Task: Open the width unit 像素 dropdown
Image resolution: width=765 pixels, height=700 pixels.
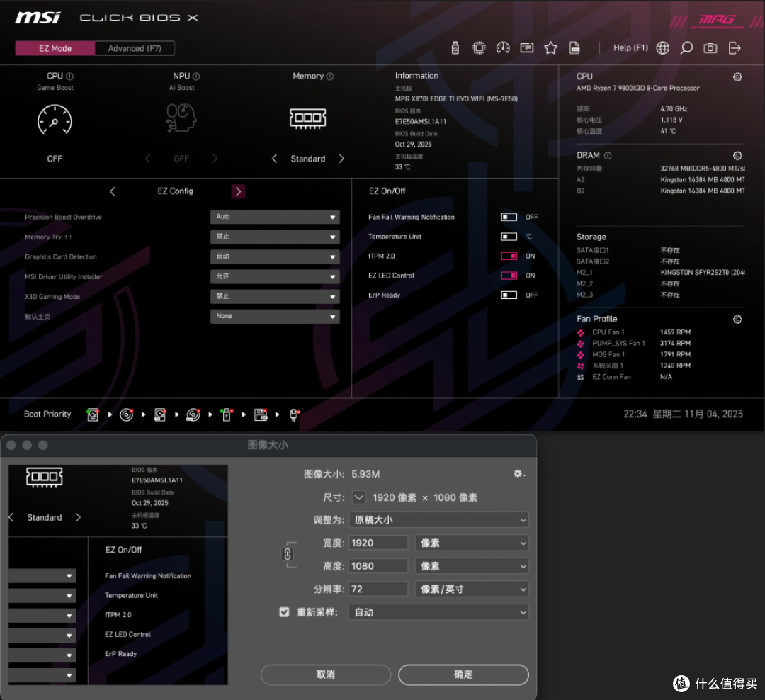Action: 472,543
